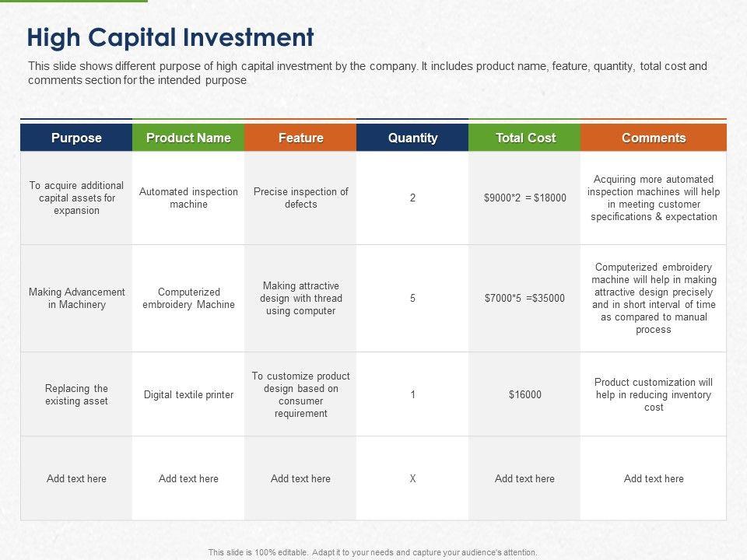The image size is (747, 560).
Task: Select the Product Name column header
Action: point(188,138)
